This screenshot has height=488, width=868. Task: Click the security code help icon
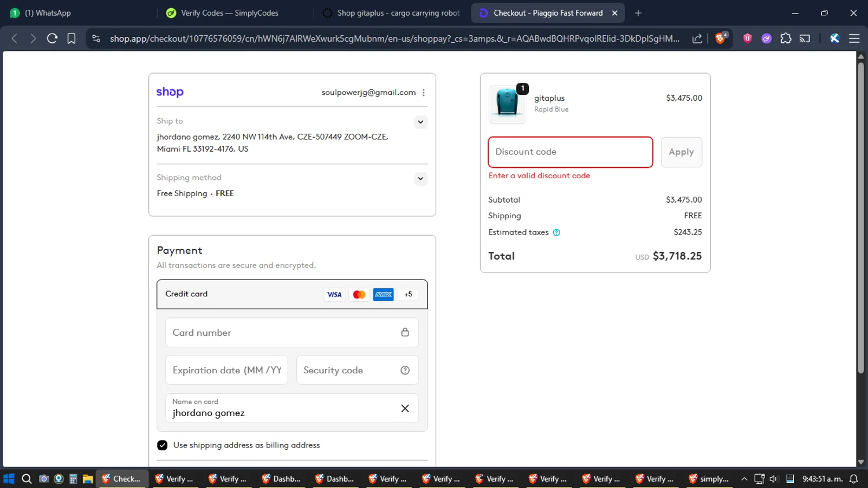pyautogui.click(x=405, y=370)
